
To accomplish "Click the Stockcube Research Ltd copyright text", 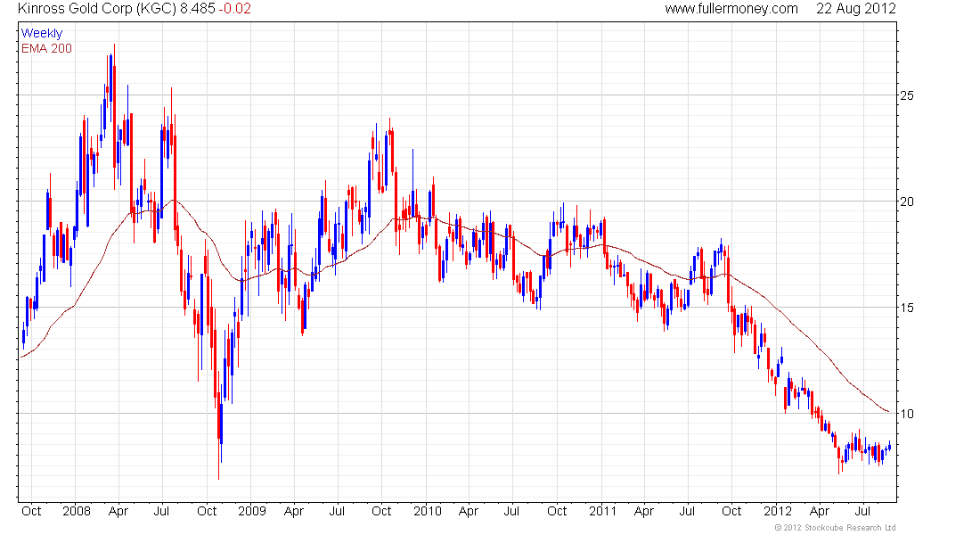I will [835, 528].
